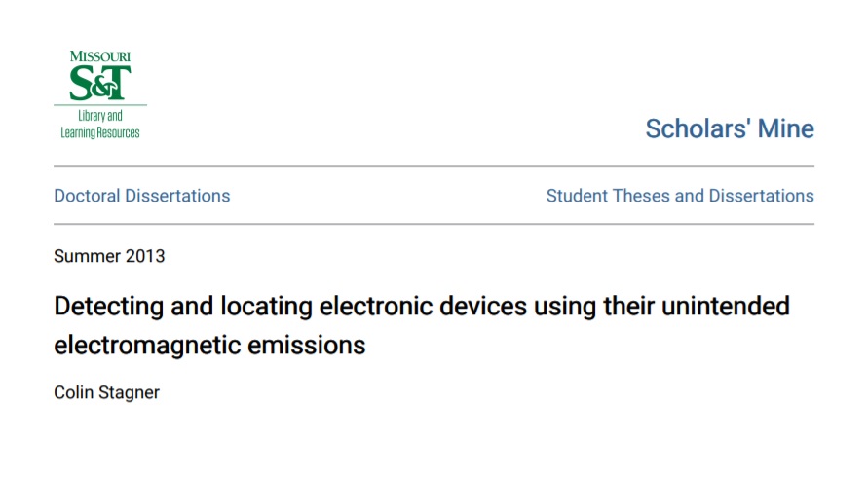Open the Doctoral Dissertations link

[141, 196]
